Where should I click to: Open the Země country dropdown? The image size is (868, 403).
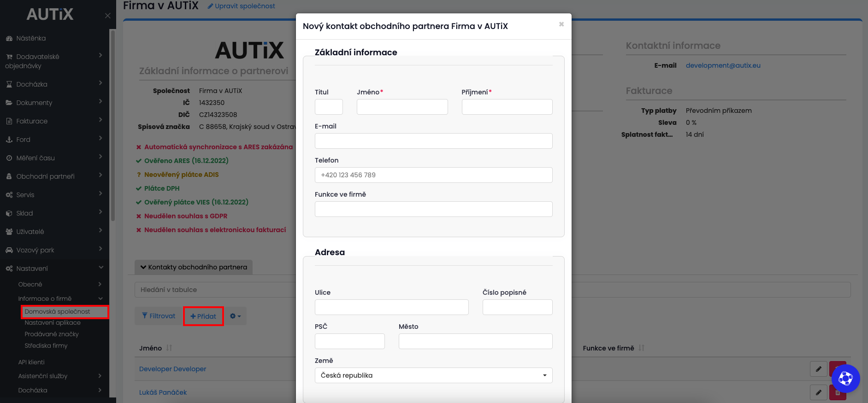(x=433, y=375)
